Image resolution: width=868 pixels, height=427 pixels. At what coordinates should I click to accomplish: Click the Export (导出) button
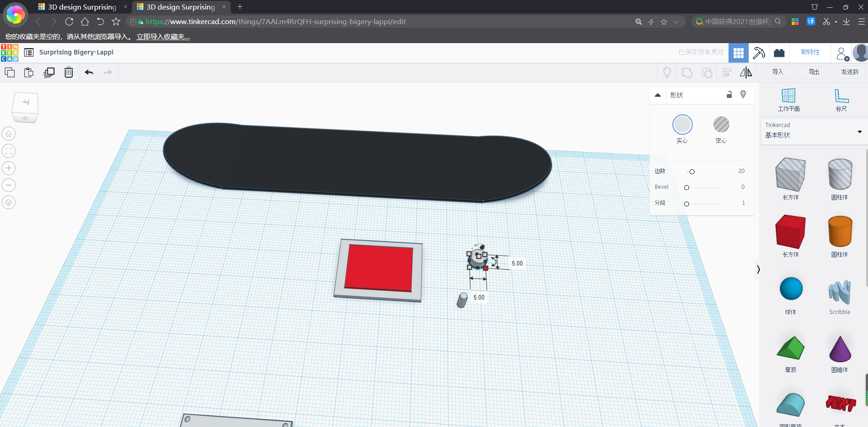pyautogui.click(x=814, y=72)
